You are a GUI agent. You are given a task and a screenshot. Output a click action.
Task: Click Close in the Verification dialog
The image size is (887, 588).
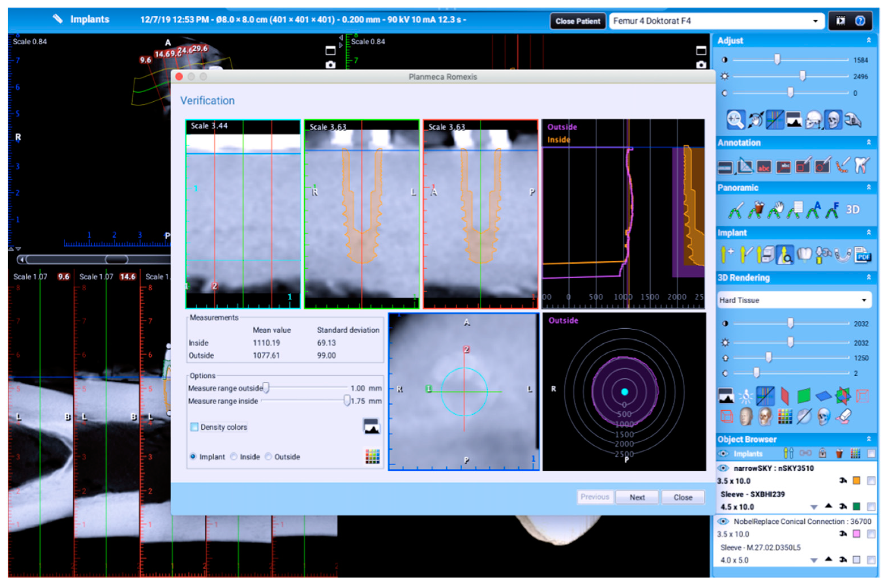(683, 497)
